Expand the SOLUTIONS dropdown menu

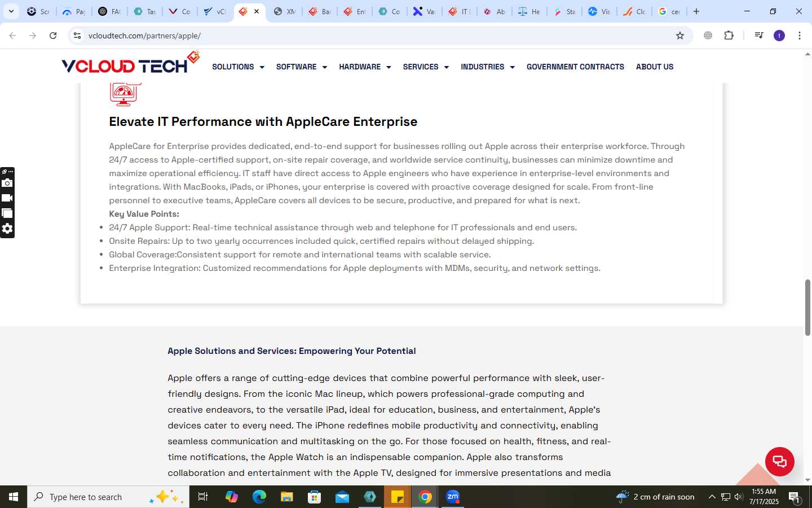238,67
